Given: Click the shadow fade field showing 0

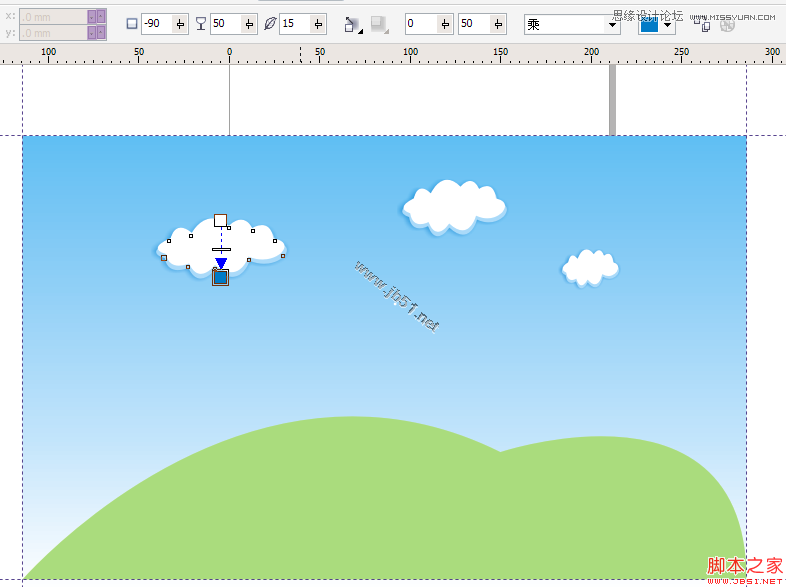Looking at the screenshot, I should click(419, 24).
